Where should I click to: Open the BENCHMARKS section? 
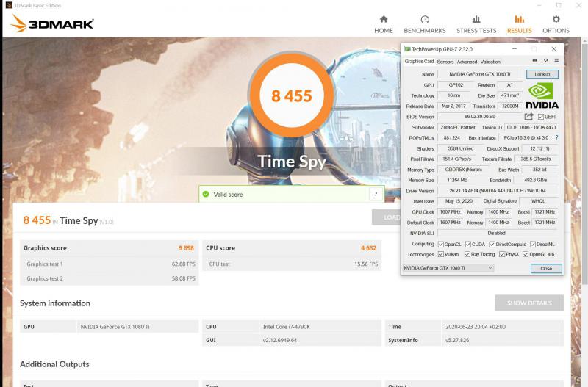click(425, 23)
